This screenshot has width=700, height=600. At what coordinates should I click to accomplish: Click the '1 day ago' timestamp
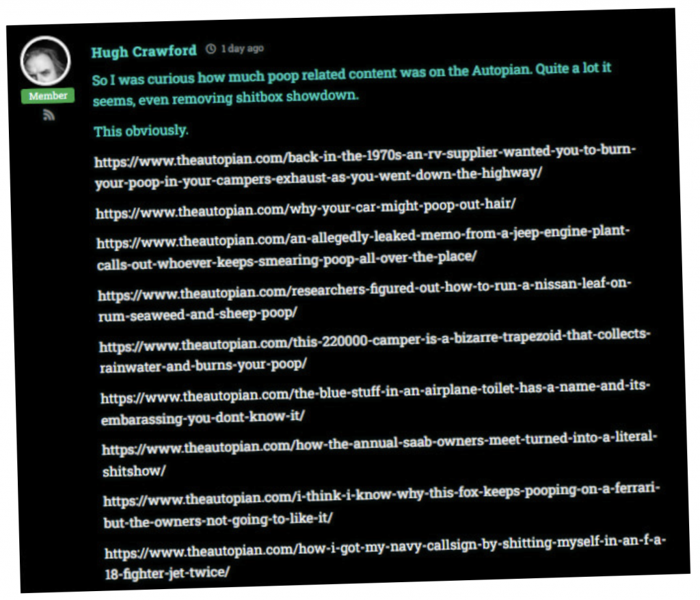[x=243, y=48]
